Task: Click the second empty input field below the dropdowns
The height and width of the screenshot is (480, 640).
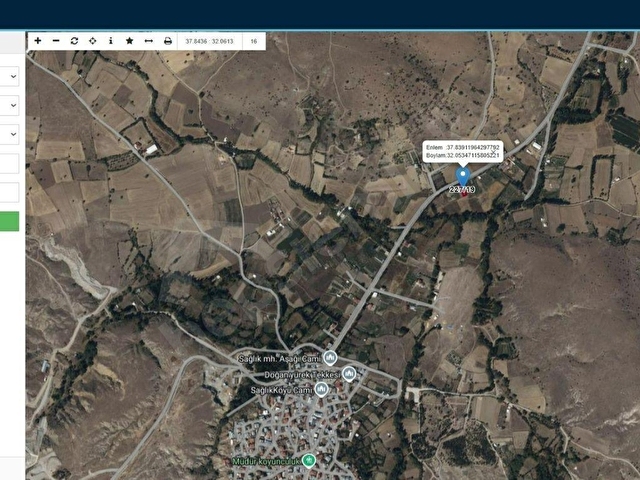Action: 9,192
